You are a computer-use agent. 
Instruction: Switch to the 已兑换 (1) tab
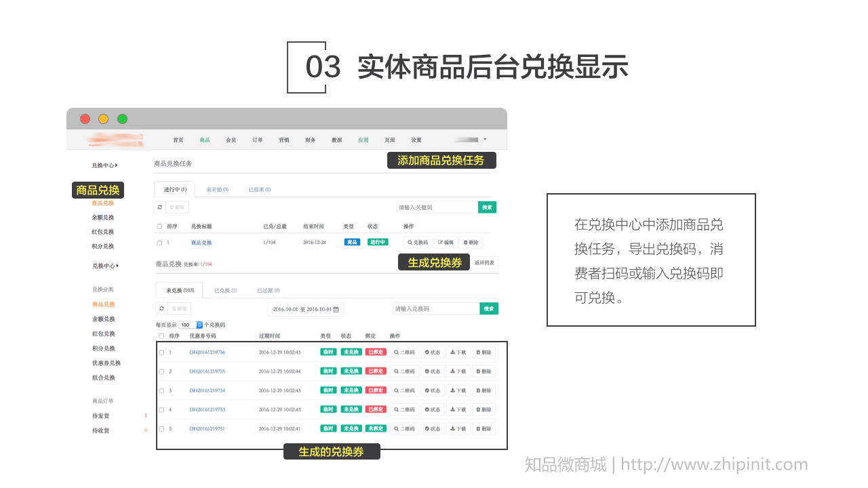point(225,291)
